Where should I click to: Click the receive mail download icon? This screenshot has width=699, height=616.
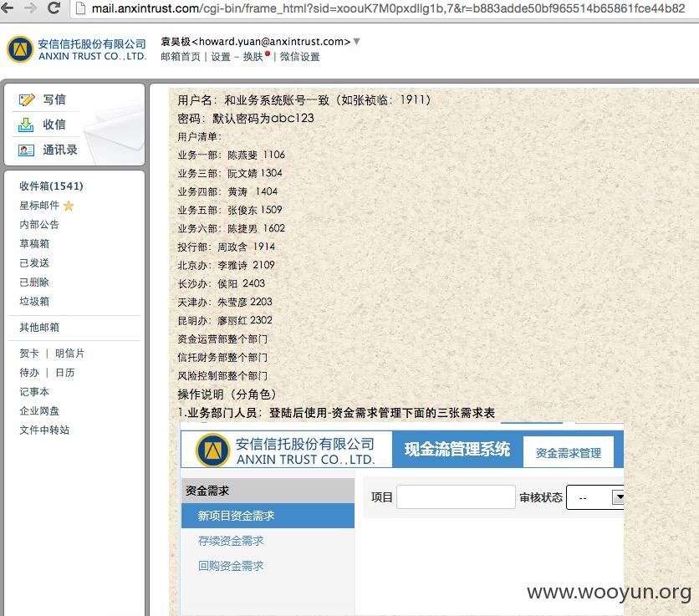[x=26, y=125]
